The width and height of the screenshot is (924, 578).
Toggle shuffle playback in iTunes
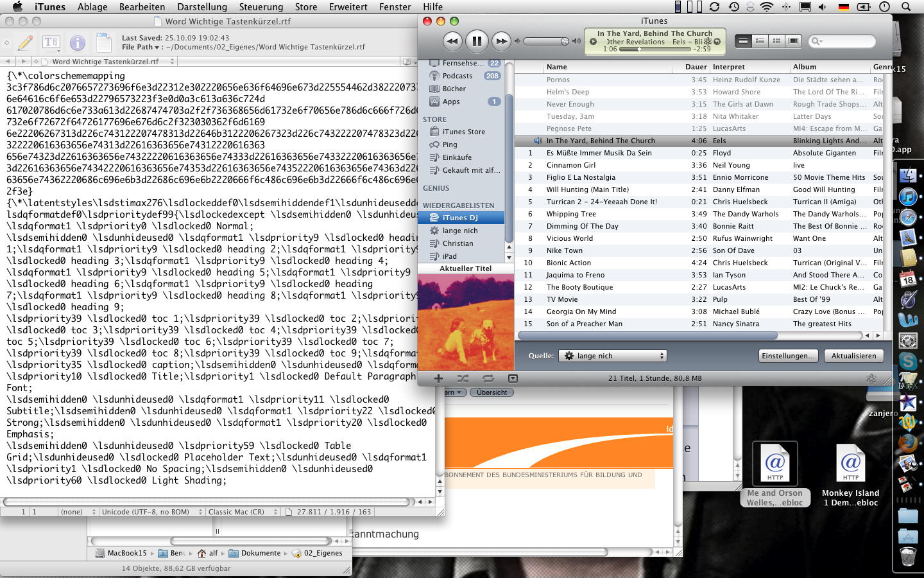pyautogui.click(x=463, y=379)
